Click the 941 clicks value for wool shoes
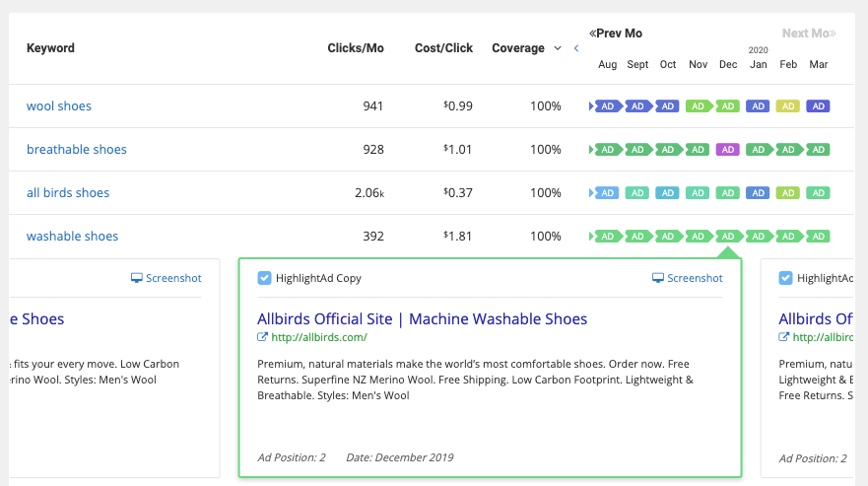This screenshot has height=486, width=868. pos(373,105)
